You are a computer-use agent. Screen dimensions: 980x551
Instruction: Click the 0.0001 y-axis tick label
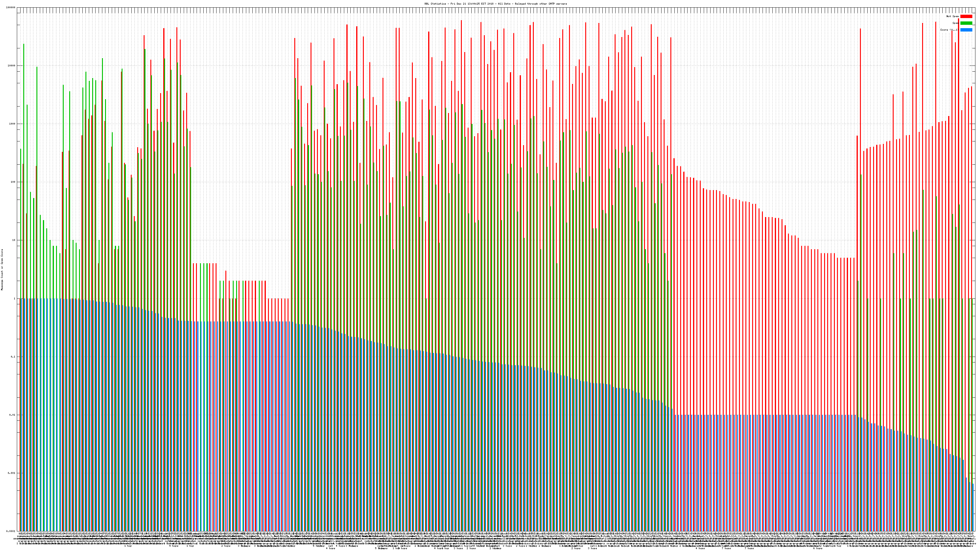click(x=11, y=531)
